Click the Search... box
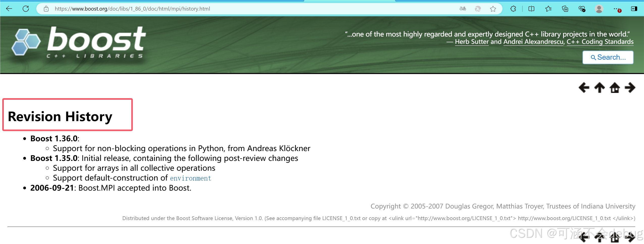Image resolution: width=644 pixels, height=244 pixels. (x=608, y=57)
